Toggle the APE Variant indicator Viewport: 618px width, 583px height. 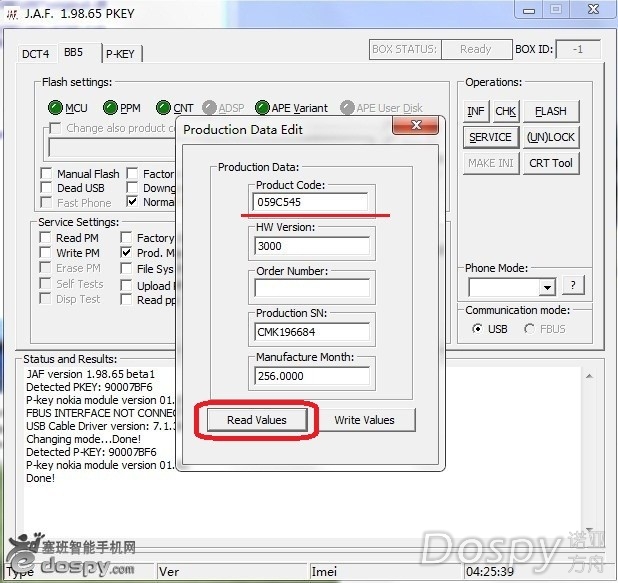pyautogui.click(x=262, y=108)
